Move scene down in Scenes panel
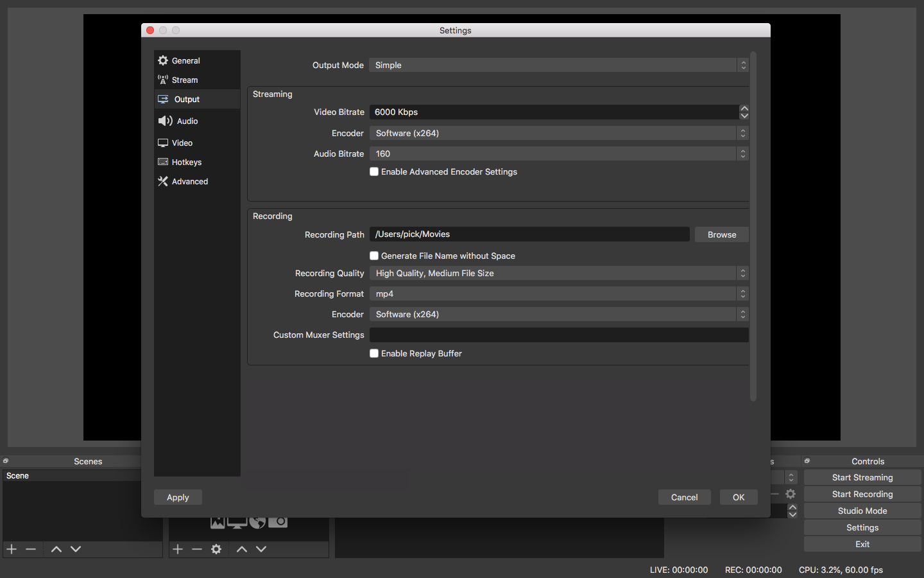 tap(76, 549)
